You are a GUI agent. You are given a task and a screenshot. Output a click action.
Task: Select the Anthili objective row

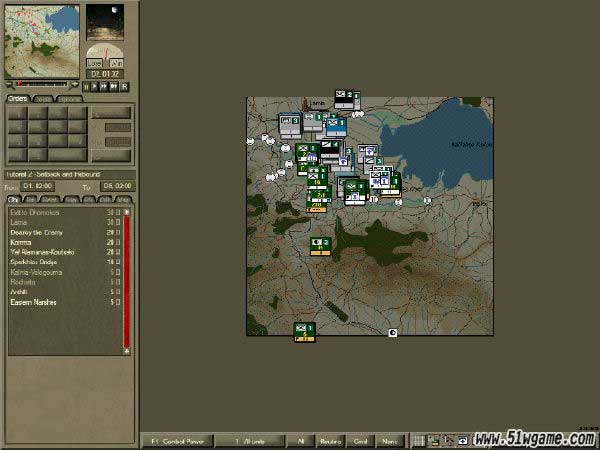(x=65, y=292)
